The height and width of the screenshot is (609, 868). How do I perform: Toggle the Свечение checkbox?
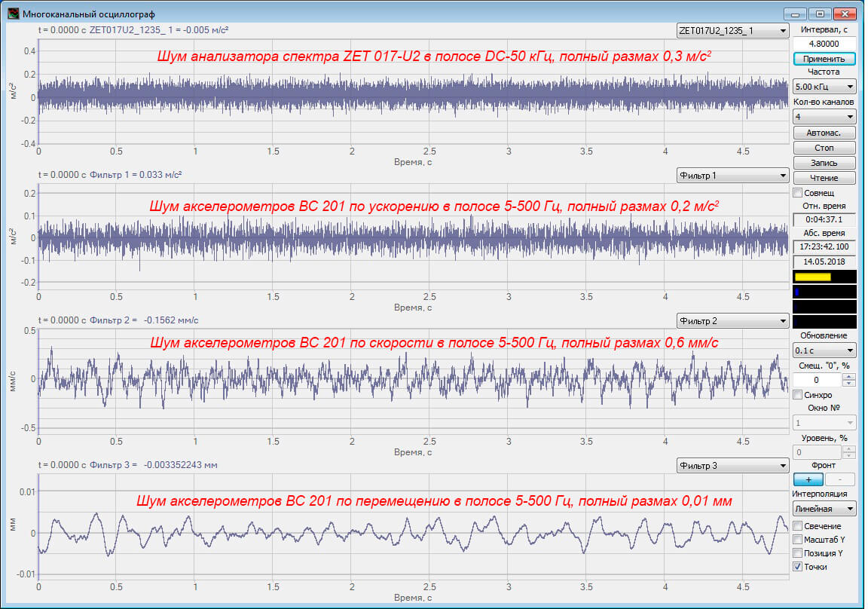click(798, 526)
